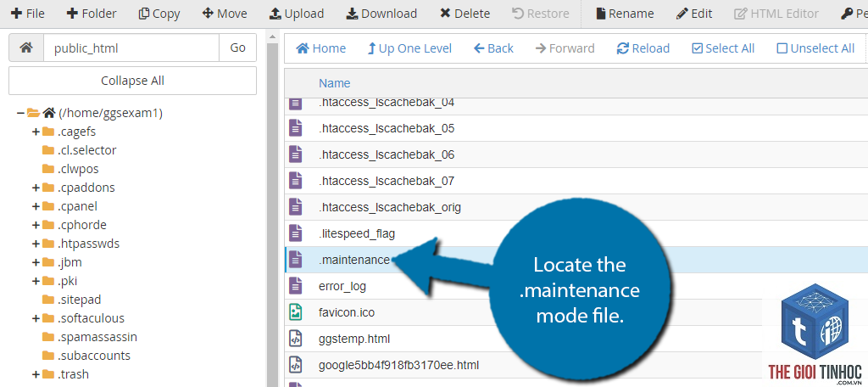Click the file icon of error_log
Viewport: 868px width, 387px height.
click(296, 286)
